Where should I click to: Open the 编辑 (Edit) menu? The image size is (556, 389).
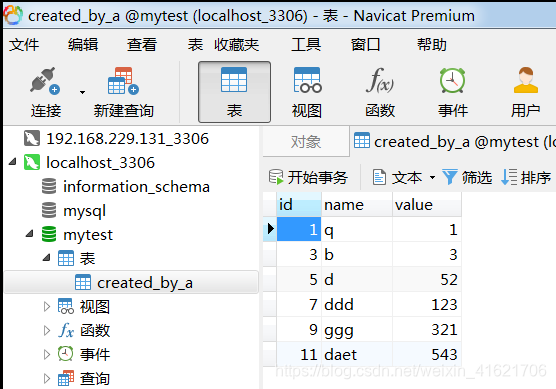click(x=83, y=45)
